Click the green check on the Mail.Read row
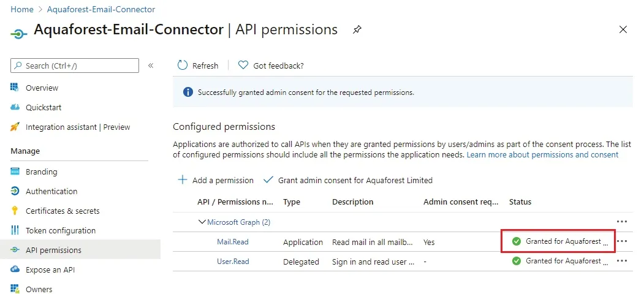This screenshot has width=644, height=294. tap(517, 241)
